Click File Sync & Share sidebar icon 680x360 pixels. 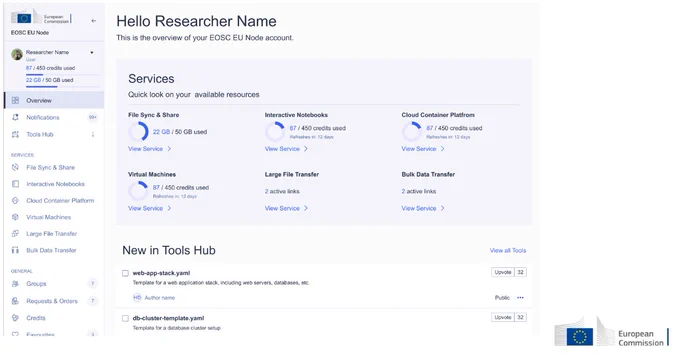point(15,167)
